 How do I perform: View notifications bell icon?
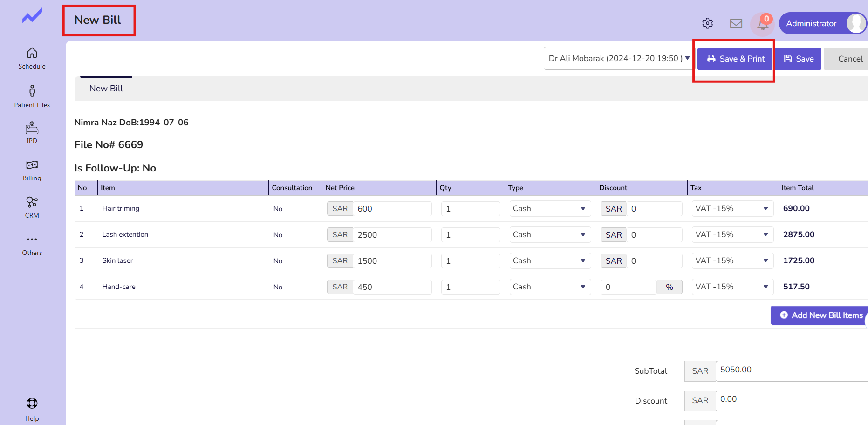(763, 24)
